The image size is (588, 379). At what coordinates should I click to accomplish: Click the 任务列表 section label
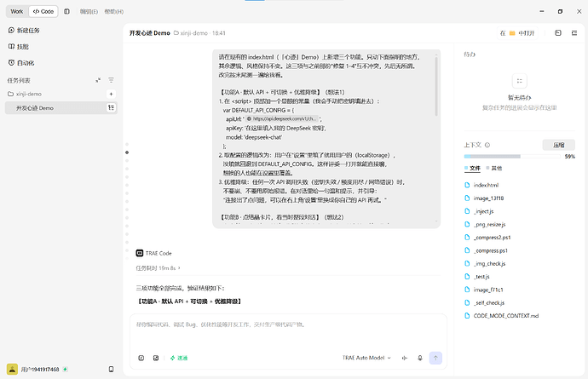19,81
